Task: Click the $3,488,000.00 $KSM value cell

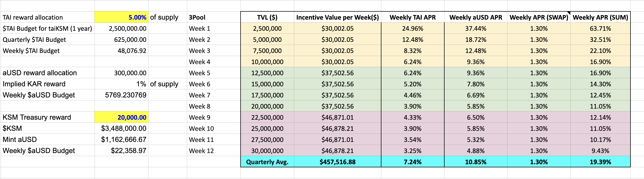Action: point(124,128)
